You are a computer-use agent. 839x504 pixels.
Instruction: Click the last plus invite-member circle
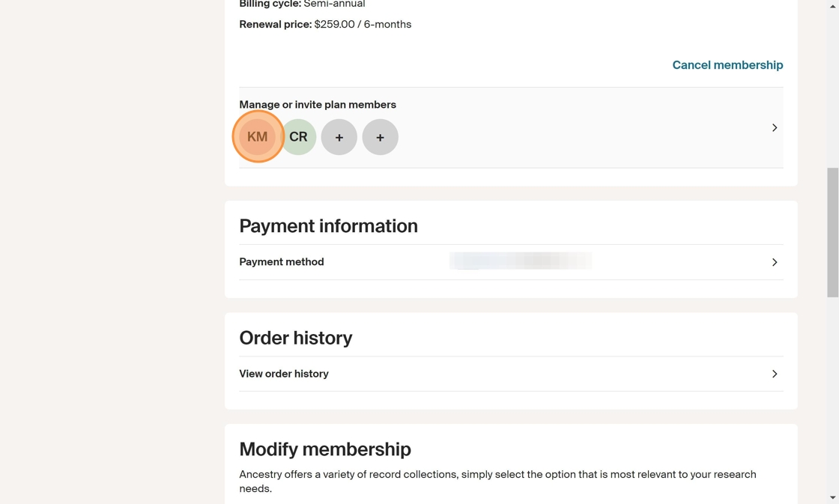click(x=380, y=137)
